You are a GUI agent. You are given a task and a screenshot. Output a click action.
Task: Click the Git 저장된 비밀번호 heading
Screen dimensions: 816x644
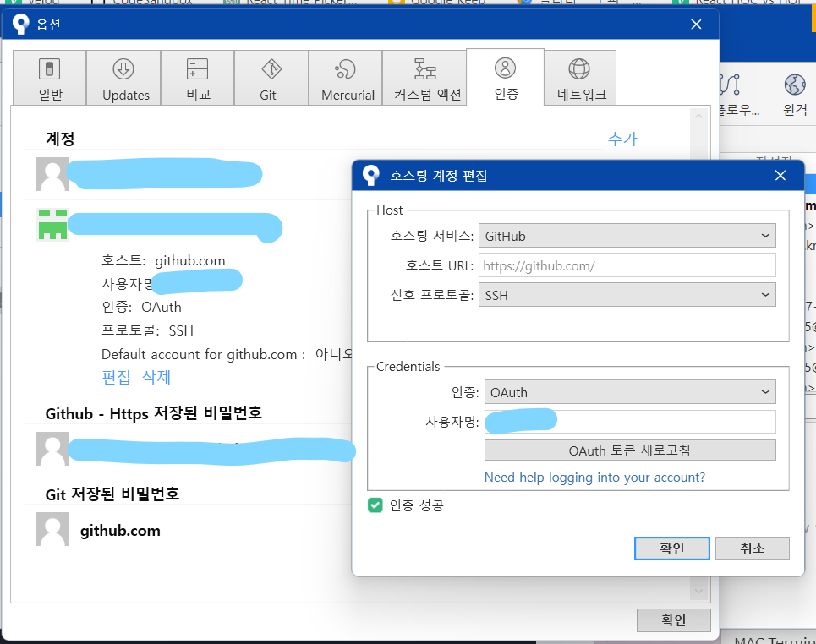point(112,494)
